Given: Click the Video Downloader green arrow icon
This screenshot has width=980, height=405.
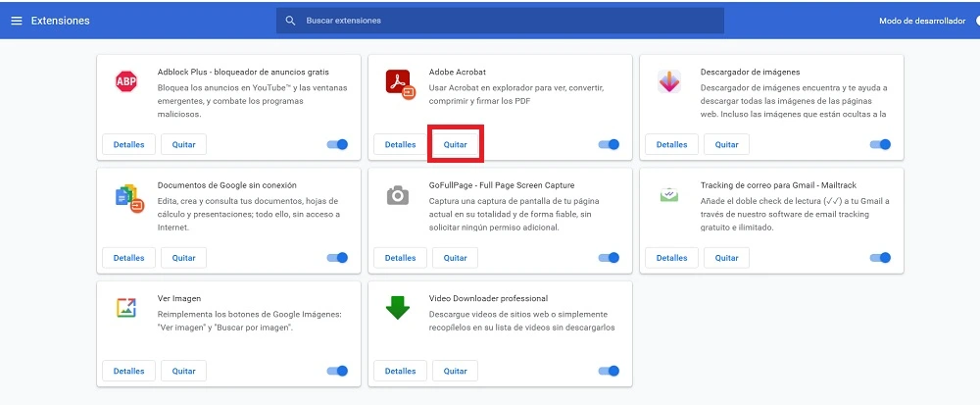Looking at the screenshot, I should [x=398, y=308].
